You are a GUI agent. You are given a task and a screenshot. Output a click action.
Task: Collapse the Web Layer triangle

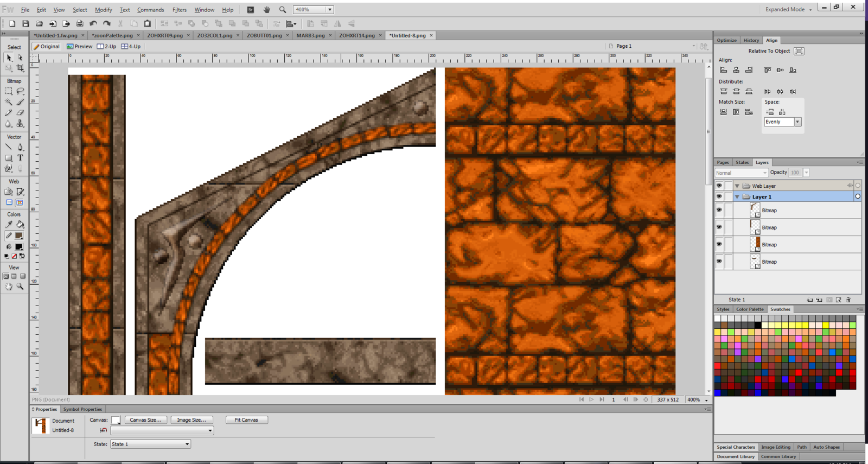[x=737, y=186]
